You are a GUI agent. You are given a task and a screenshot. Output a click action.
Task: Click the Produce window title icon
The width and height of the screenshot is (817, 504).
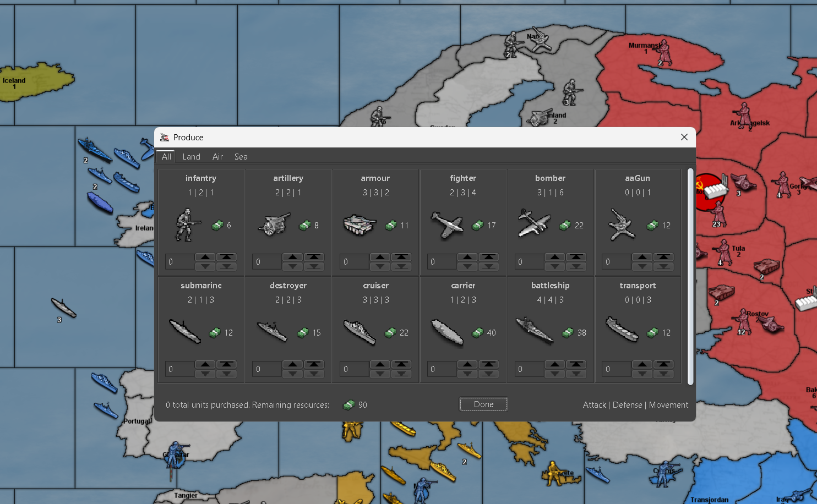tap(165, 138)
